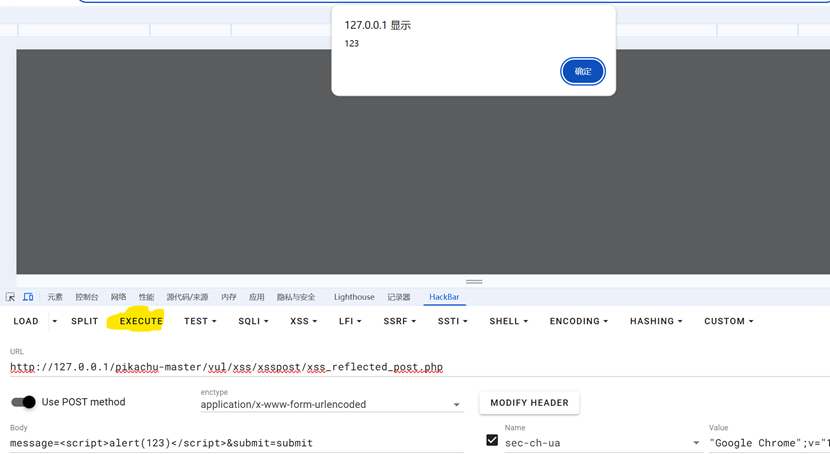Switch to the Lighthouse tab

(x=354, y=297)
